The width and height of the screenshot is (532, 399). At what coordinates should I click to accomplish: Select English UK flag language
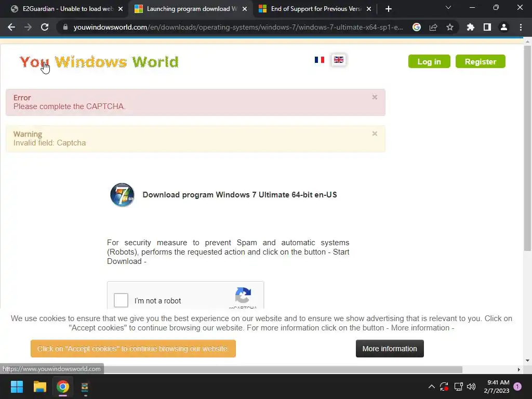pos(339,60)
